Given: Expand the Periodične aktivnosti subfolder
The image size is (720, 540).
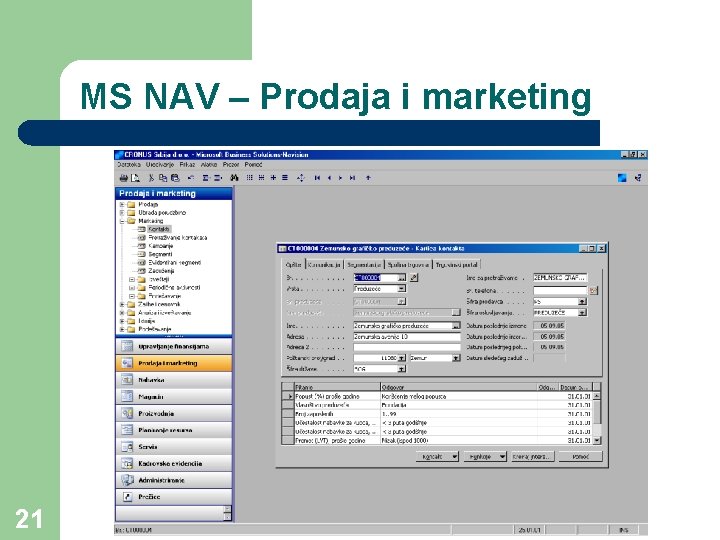Looking at the screenshot, I should click(x=132, y=287).
